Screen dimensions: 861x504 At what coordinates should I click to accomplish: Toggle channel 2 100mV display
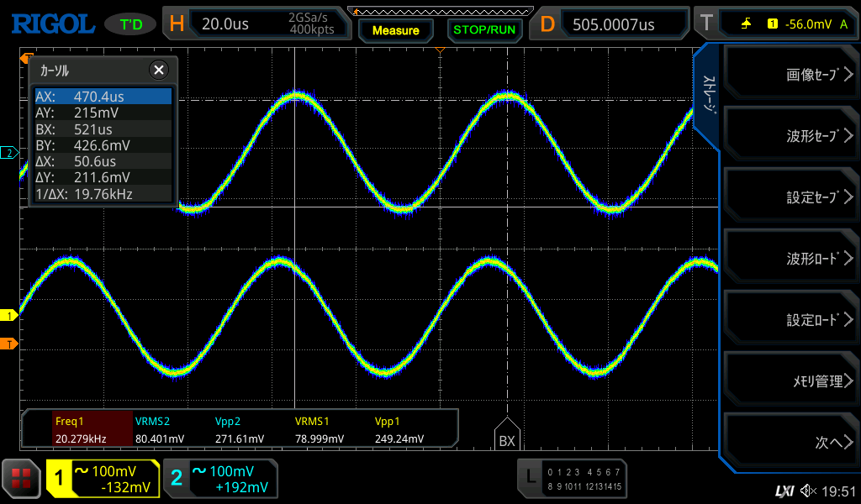pos(220,479)
